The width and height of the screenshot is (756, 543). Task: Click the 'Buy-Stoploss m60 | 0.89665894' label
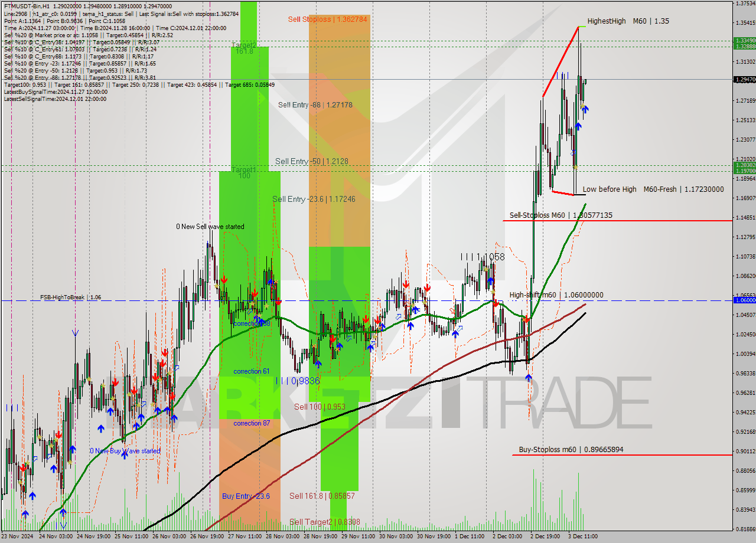tap(571, 449)
